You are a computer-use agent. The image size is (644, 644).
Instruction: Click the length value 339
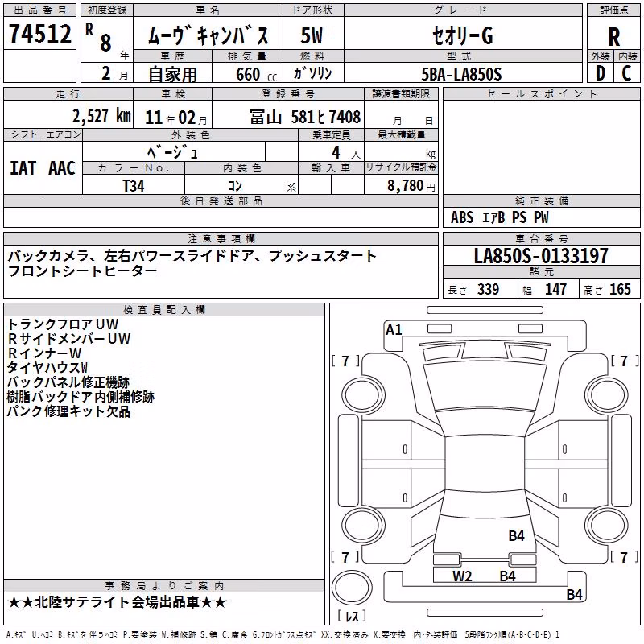coord(488,289)
